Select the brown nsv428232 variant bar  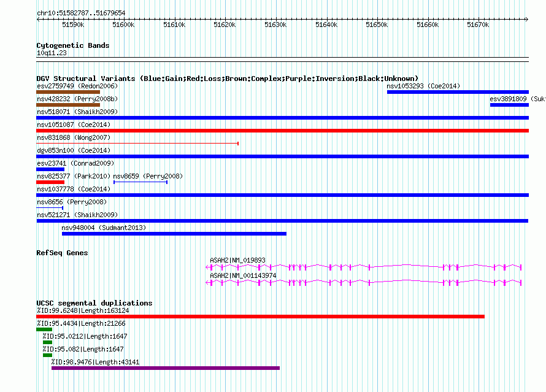click(68, 105)
